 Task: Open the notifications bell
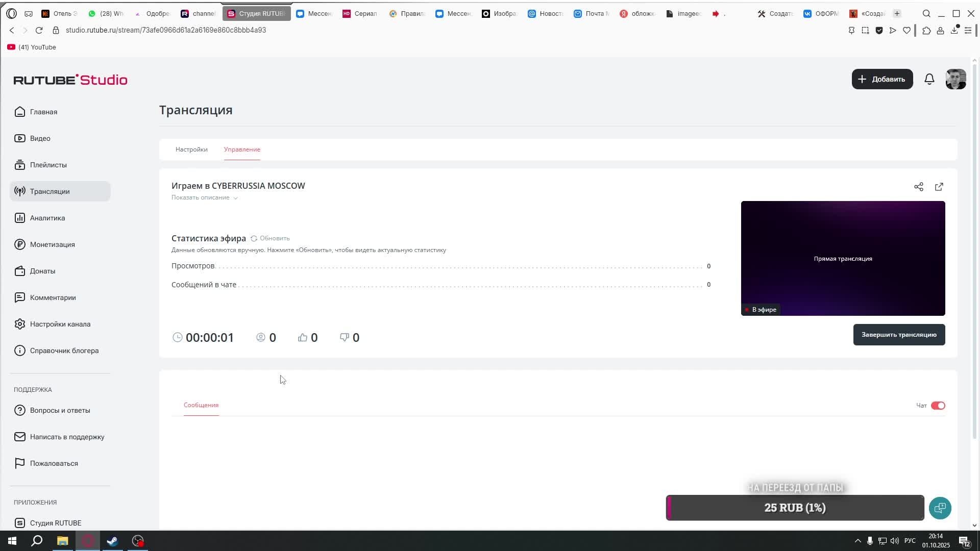pos(929,79)
